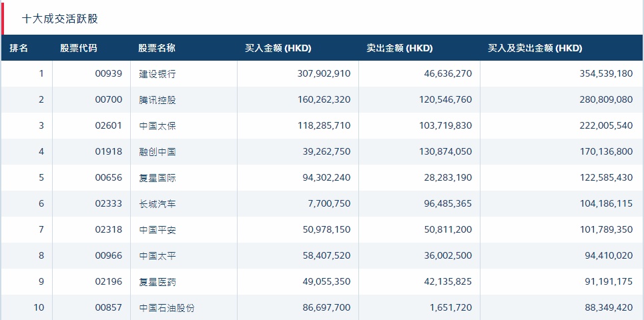
Task: Click the 复星医药 stock name
Action: [x=157, y=282]
